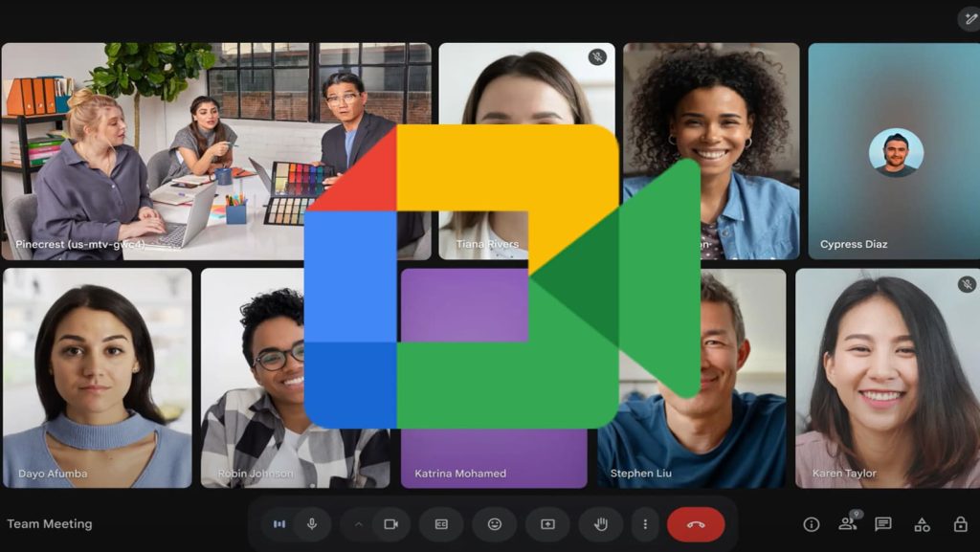Click the Present screen button
The width and height of the screenshot is (980, 552).
tap(547, 524)
